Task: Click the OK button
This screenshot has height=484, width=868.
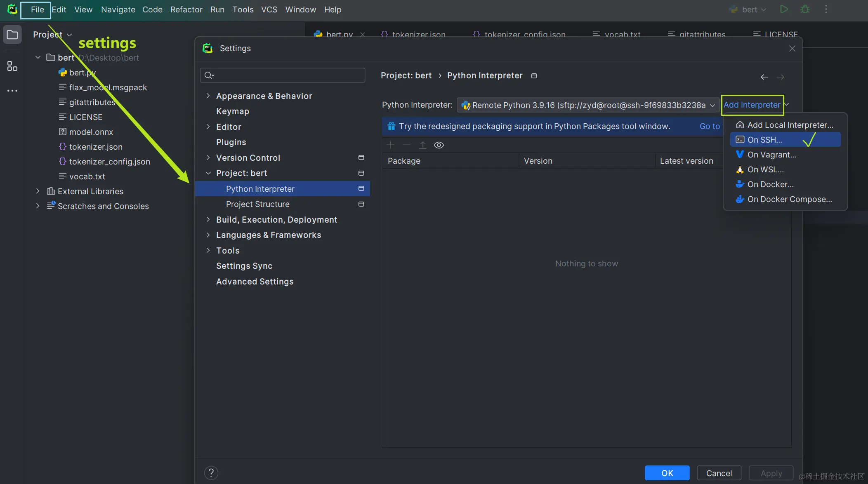Action: (667, 473)
